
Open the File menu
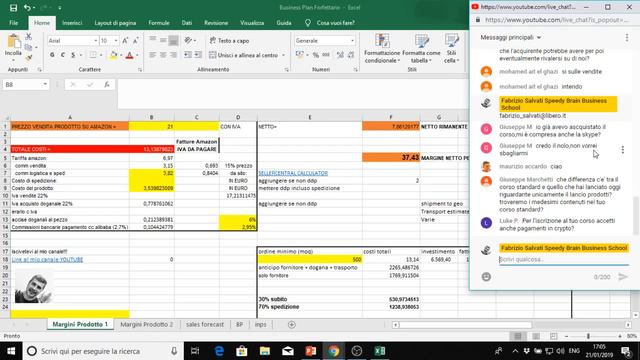click(x=13, y=23)
